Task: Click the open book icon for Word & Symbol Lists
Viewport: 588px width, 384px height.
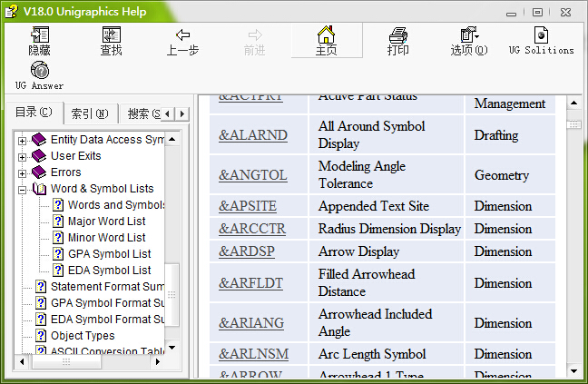Action: tap(39, 189)
